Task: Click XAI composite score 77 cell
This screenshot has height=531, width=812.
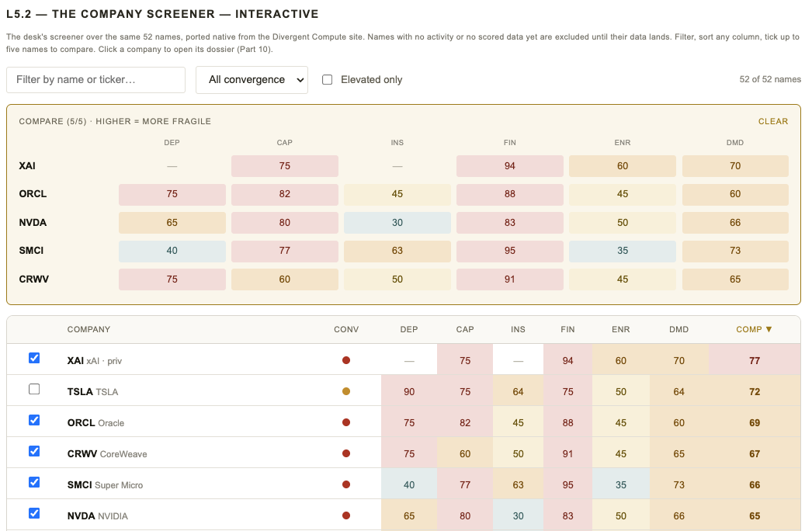Action: 755,360
